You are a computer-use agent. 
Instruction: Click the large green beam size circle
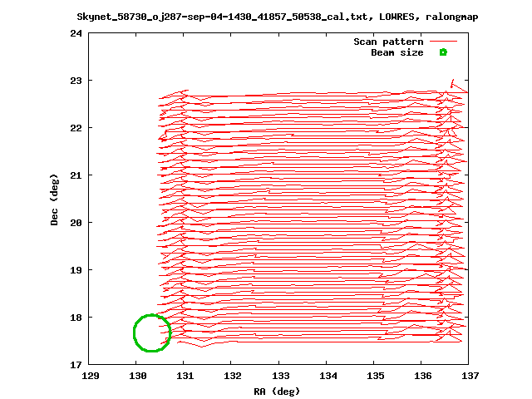point(152,332)
